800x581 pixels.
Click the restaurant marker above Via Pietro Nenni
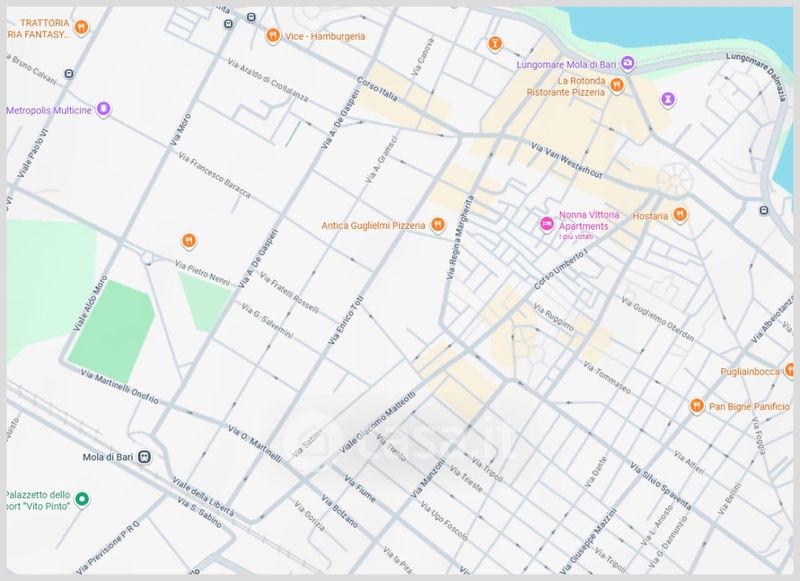[x=188, y=240]
